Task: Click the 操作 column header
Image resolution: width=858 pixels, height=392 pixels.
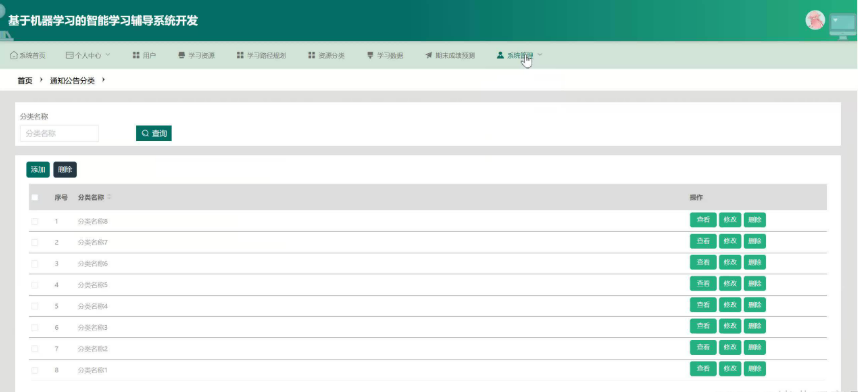Action: (x=696, y=197)
